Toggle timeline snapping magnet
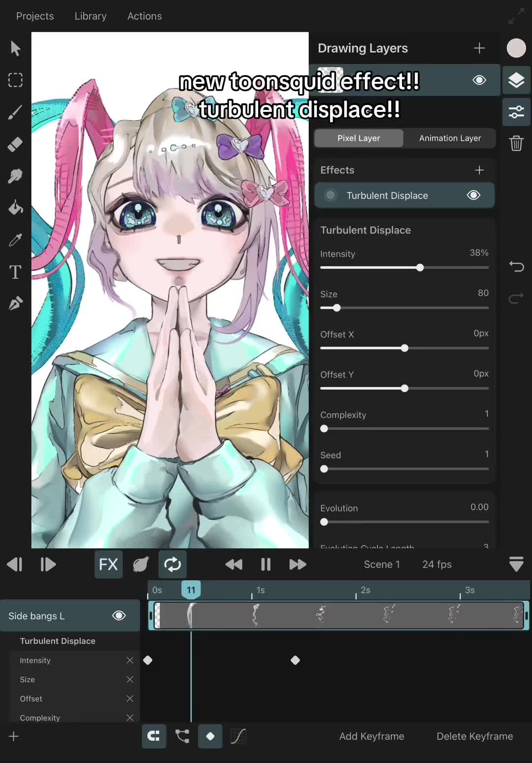This screenshot has width=532, height=763. [x=154, y=736]
